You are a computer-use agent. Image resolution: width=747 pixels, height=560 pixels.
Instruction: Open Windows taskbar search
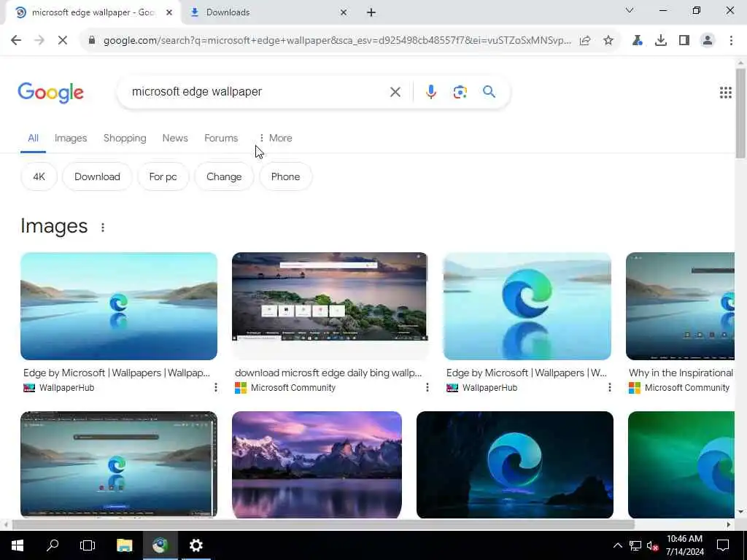[53, 545]
